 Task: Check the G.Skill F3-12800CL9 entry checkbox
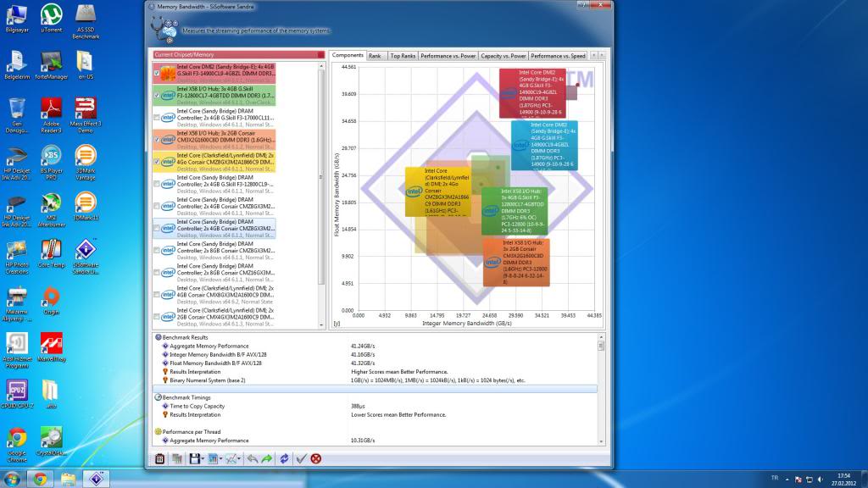click(x=157, y=184)
